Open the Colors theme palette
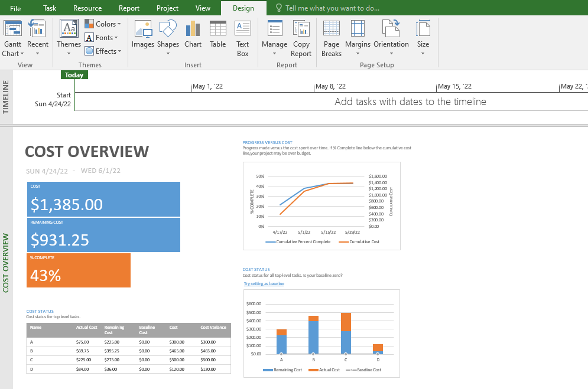Viewport: 588px width, 389px height. pos(104,24)
